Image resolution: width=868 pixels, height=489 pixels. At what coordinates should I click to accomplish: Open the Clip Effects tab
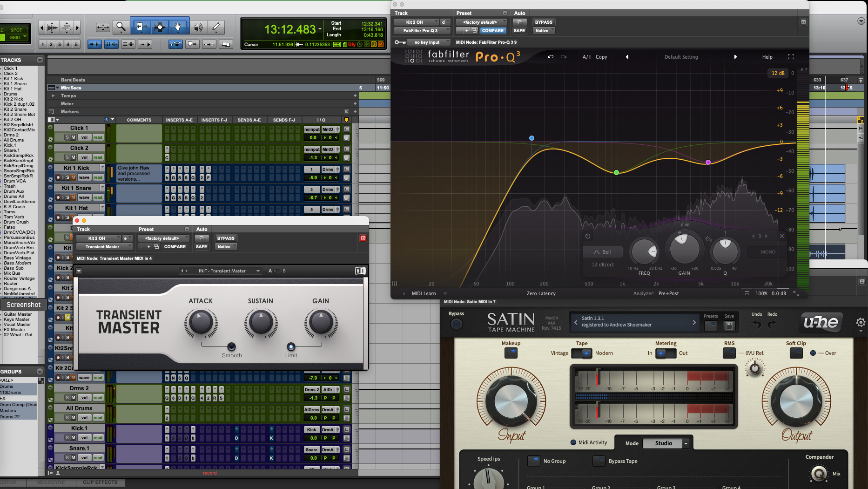pyautogui.click(x=100, y=482)
